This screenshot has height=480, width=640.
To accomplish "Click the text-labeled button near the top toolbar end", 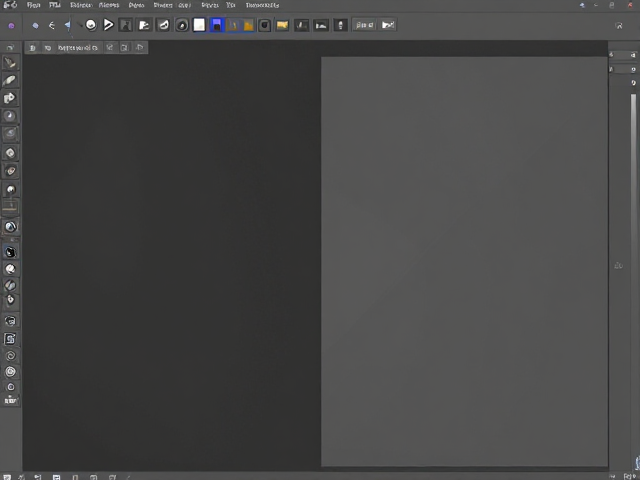I will pyautogui.click(x=364, y=25).
